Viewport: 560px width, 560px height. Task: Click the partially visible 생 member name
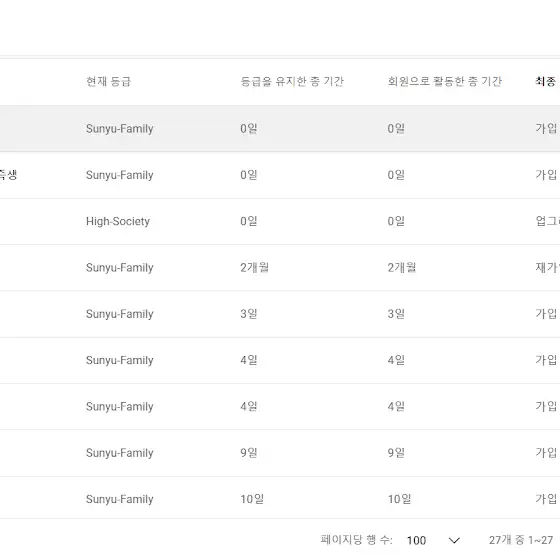tap(8, 175)
